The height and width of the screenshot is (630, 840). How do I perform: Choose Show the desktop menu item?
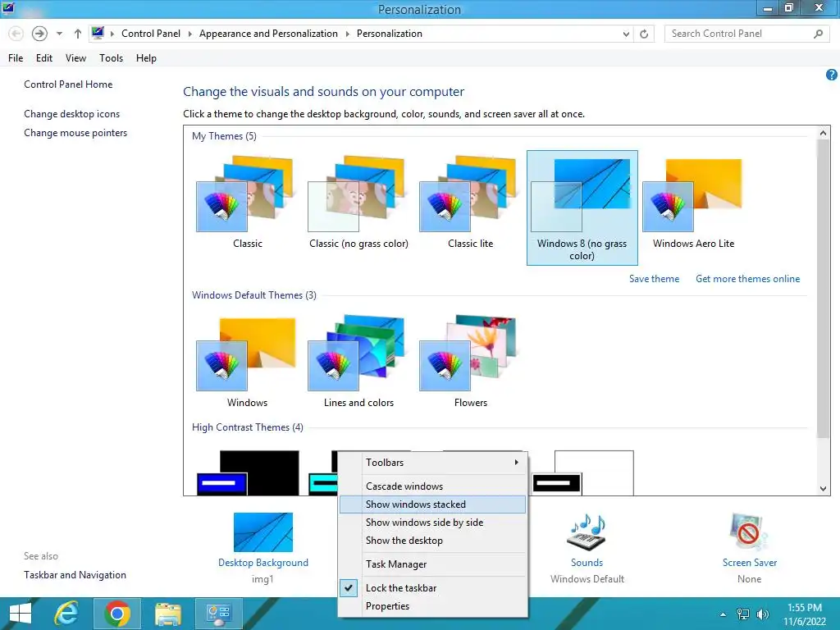(433, 541)
